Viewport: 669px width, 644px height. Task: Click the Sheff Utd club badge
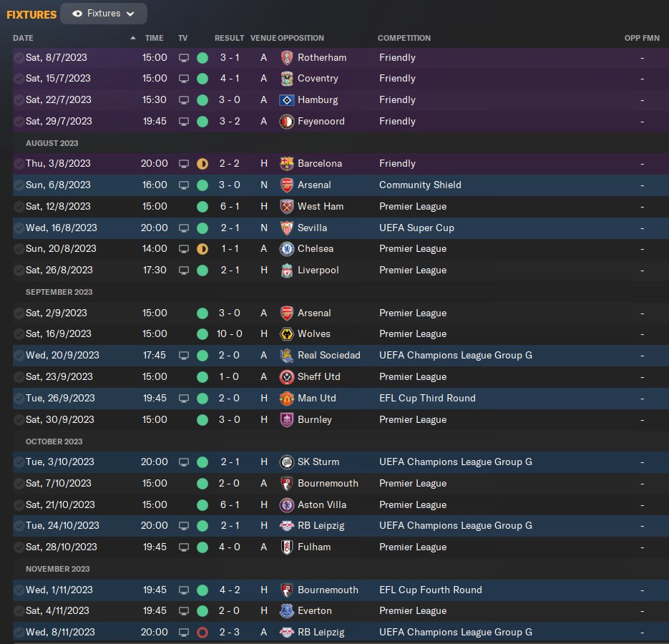click(x=287, y=377)
